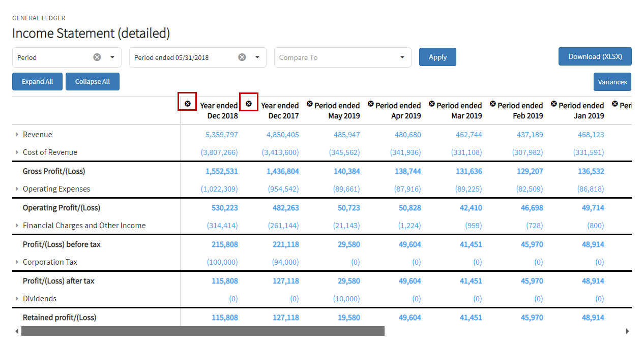
Task: Remove the Period ended Feb 2019 column
Action: [x=493, y=104]
